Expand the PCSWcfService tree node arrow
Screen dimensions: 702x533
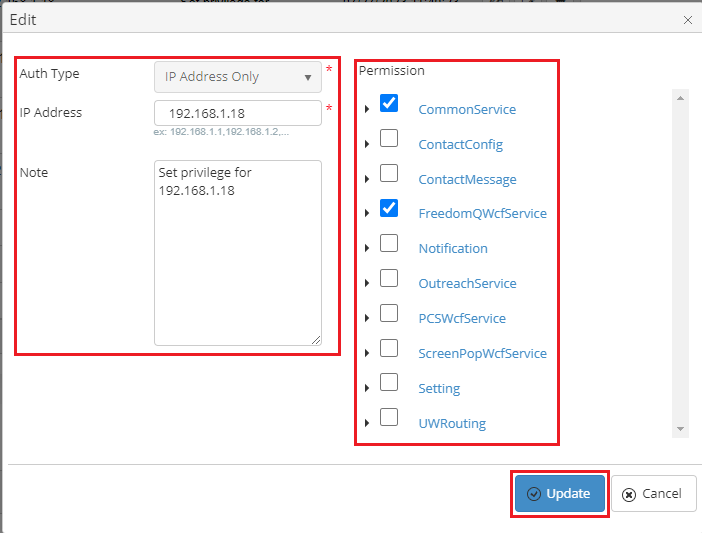click(x=367, y=318)
